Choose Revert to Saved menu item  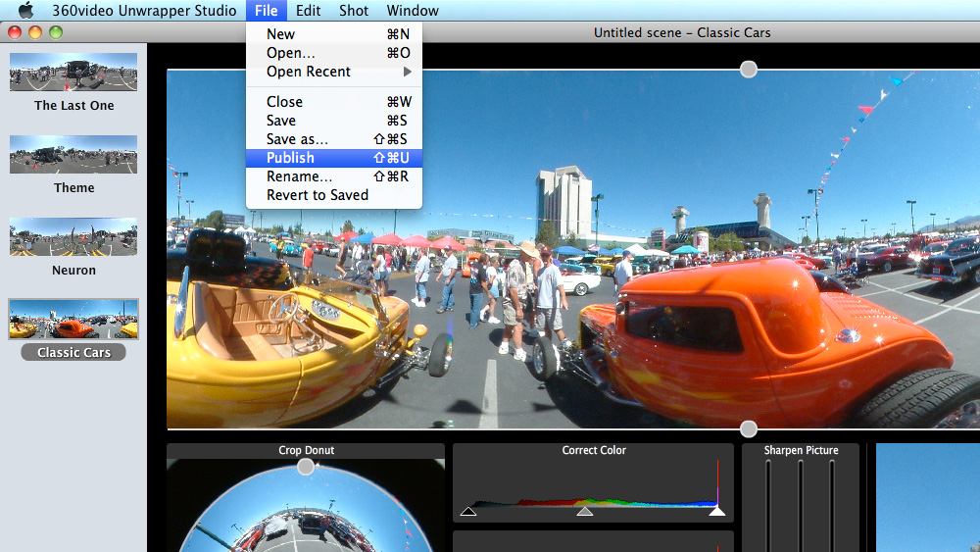334,195
